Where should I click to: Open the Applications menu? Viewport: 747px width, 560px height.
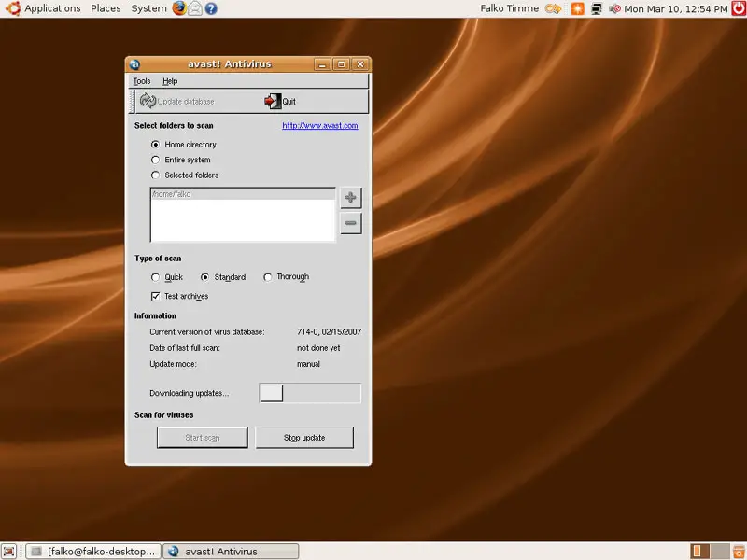tap(52, 8)
